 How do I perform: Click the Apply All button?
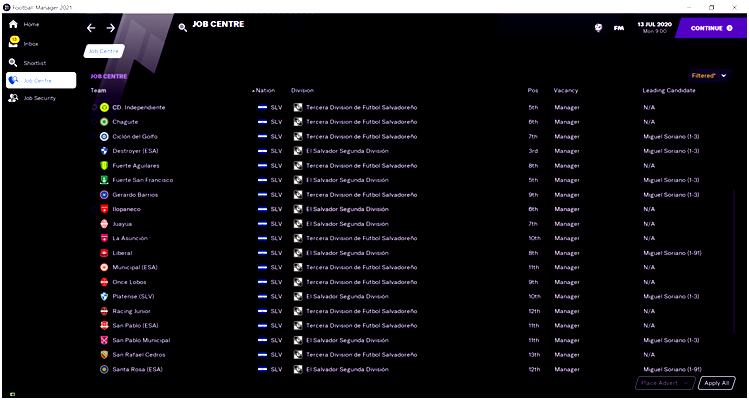[x=717, y=383]
